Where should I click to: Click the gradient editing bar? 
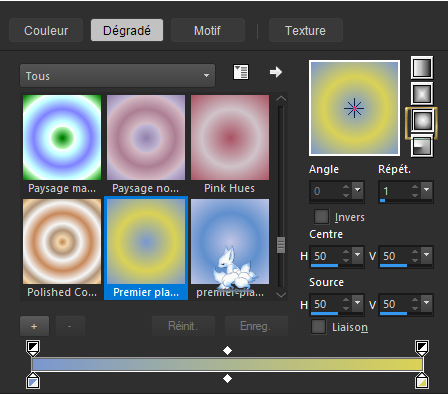coord(227,364)
